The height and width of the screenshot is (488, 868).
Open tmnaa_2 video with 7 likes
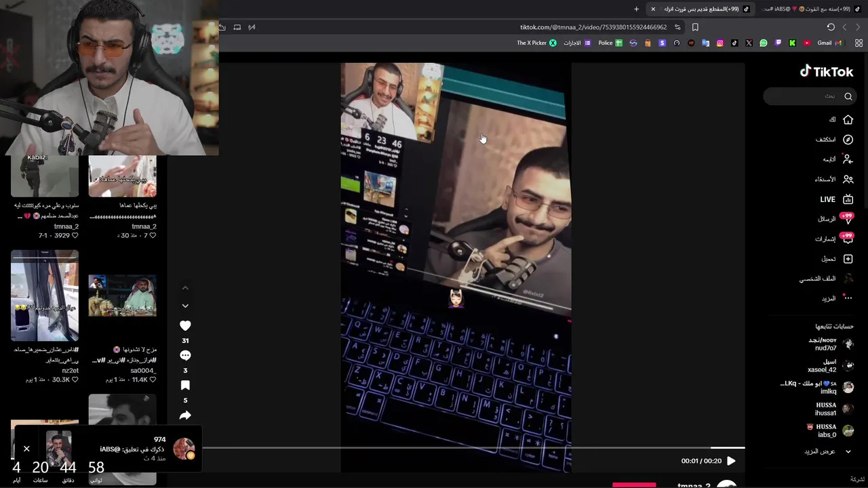tap(123, 176)
